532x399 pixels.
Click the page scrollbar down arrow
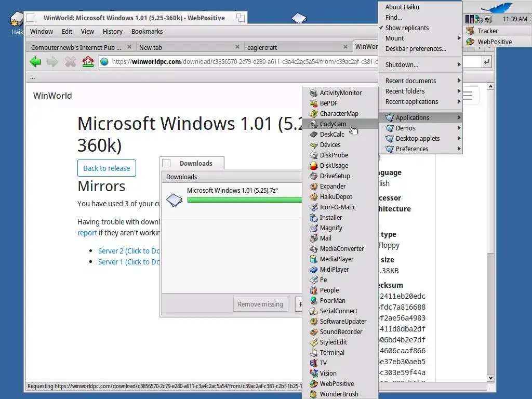coord(490,378)
